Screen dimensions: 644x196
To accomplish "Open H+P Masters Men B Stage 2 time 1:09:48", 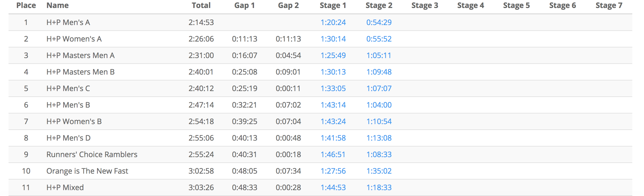I will click(379, 72).
